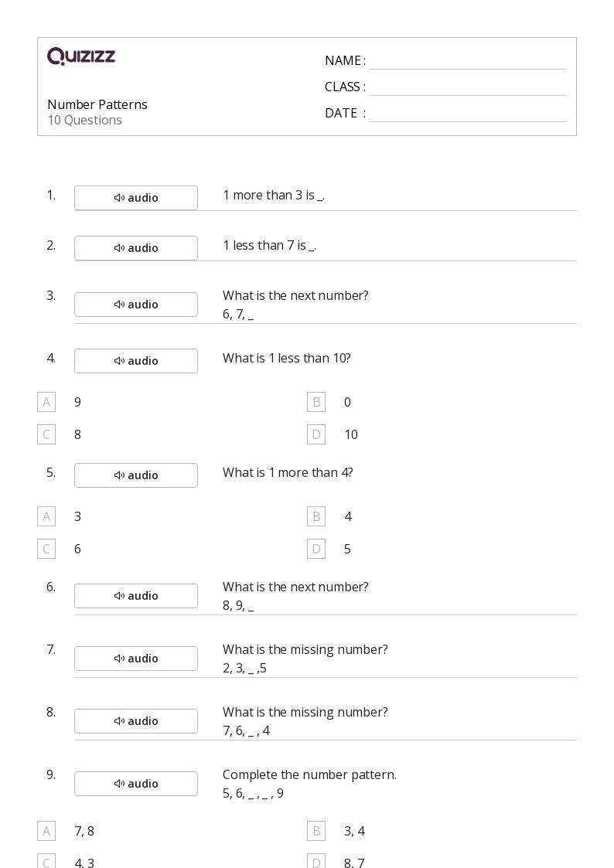Click speaker icon on question 9 audio
Image resolution: width=614 pixels, height=868 pixels.
pos(119,784)
